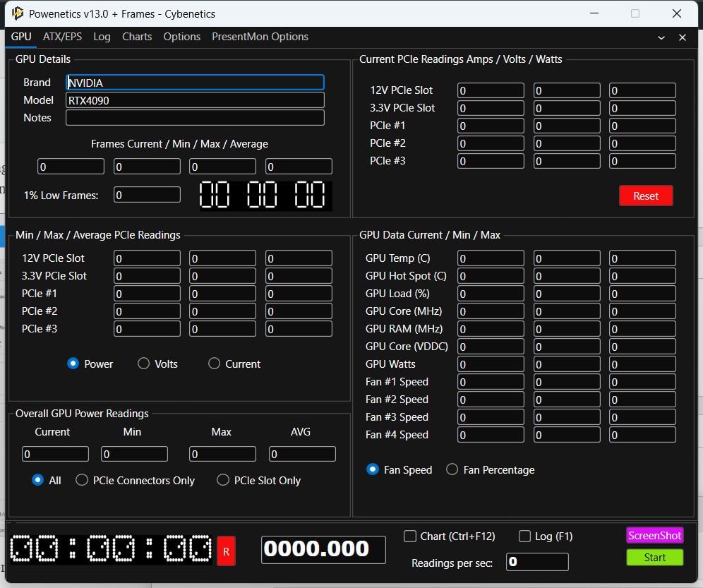Click the Overall GPU Power Current field

55,454
